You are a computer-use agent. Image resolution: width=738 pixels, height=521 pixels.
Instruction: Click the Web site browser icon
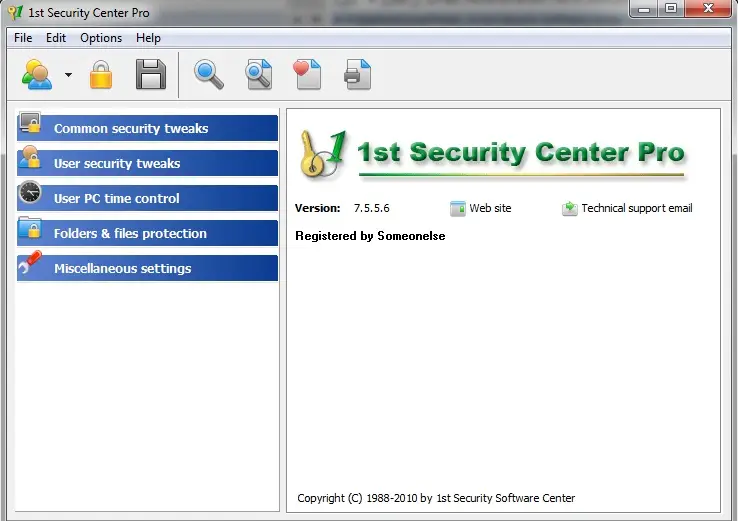457,208
